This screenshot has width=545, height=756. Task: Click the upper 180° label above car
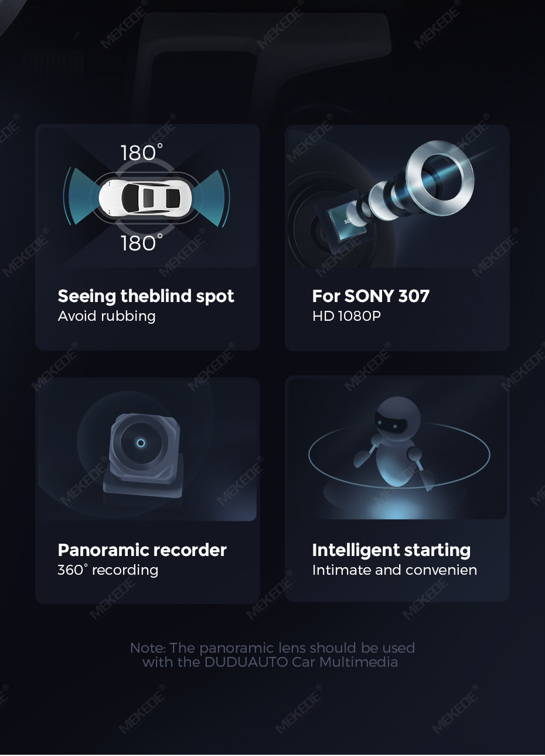(x=141, y=153)
